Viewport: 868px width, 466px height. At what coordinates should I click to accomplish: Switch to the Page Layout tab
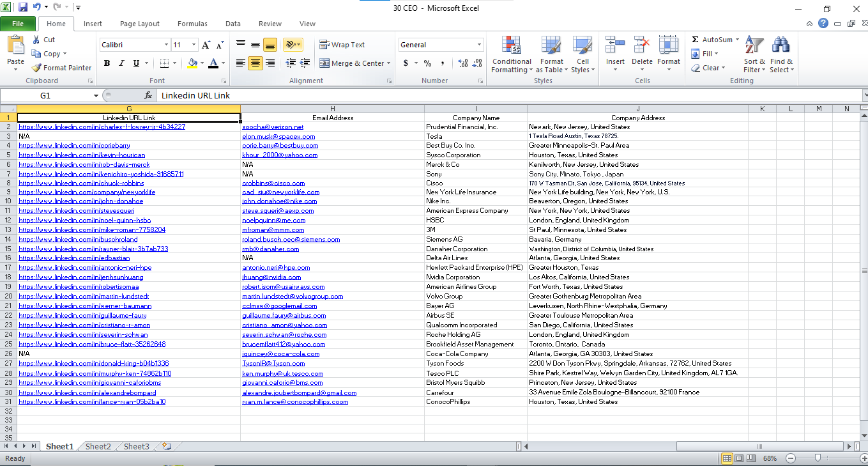point(140,24)
